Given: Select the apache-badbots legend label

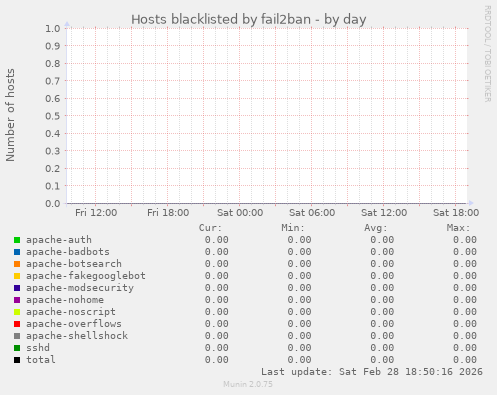Looking at the screenshot, I should (x=68, y=252).
